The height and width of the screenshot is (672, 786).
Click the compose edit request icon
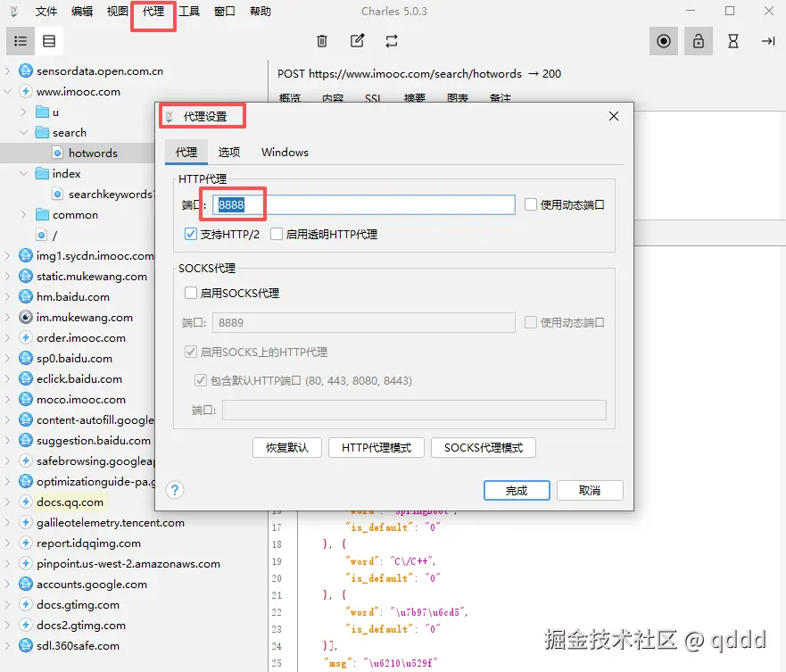(x=357, y=41)
